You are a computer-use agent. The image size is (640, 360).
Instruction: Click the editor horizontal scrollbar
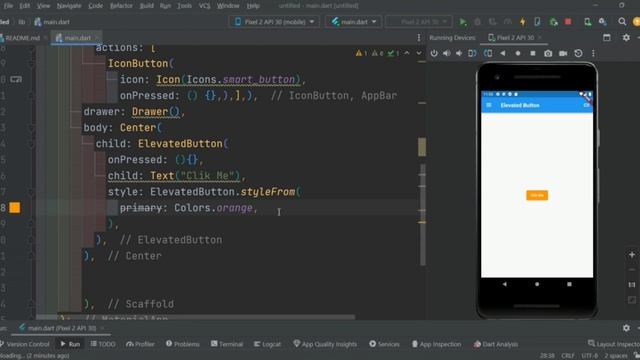(196, 317)
